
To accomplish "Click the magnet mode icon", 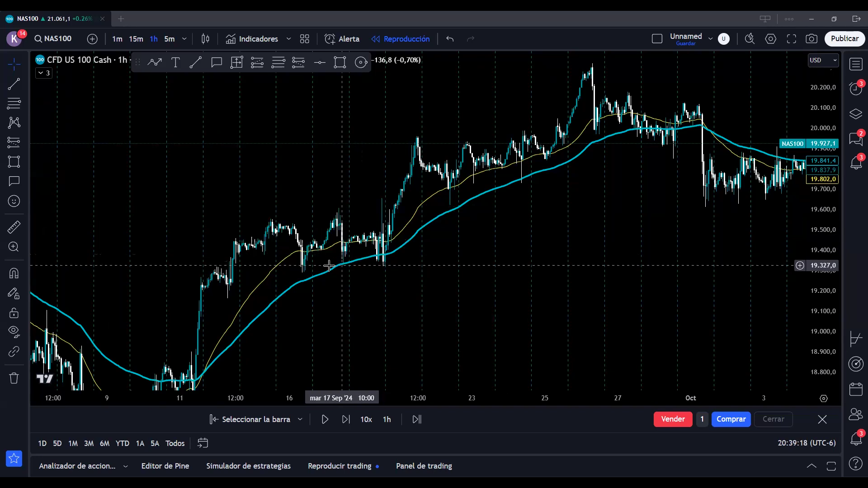I will pos(14,273).
